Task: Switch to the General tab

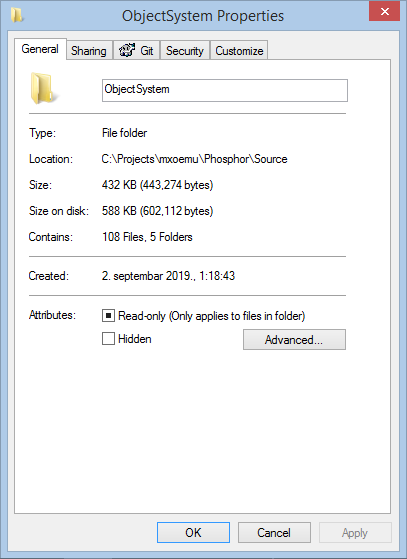Action: coord(40,49)
